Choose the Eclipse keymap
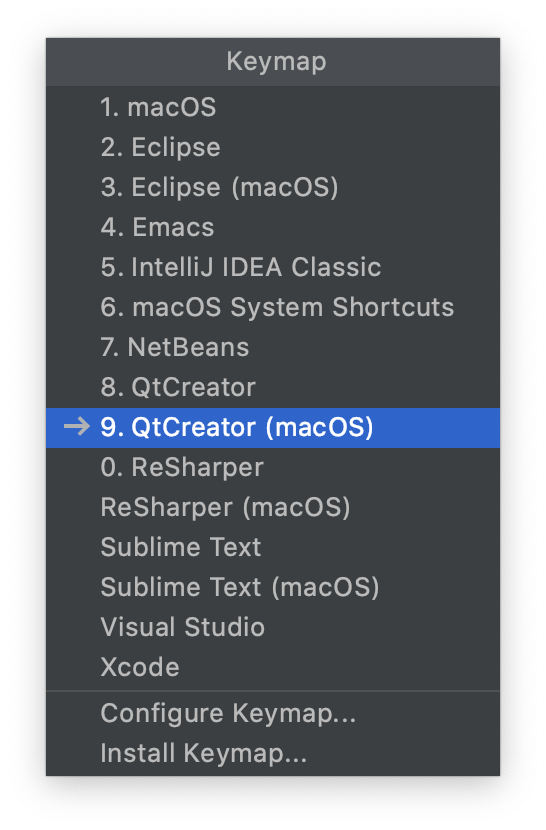 point(273,147)
